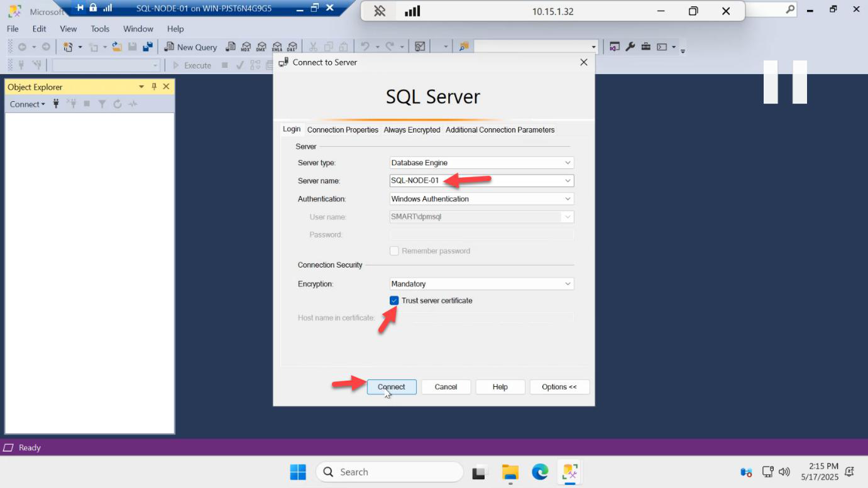The width and height of the screenshot is (868, 488).
Task: Expand the Server name dropdown arrow
Action: [568, 181]
